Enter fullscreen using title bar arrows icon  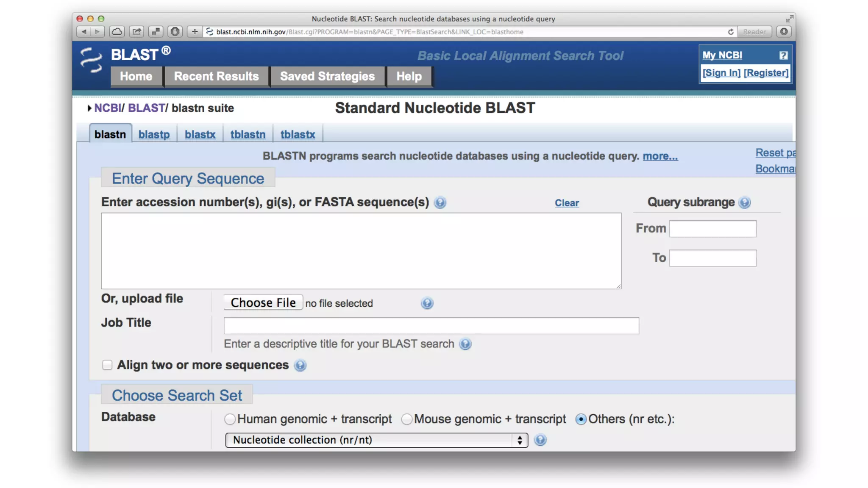(789, 19)
